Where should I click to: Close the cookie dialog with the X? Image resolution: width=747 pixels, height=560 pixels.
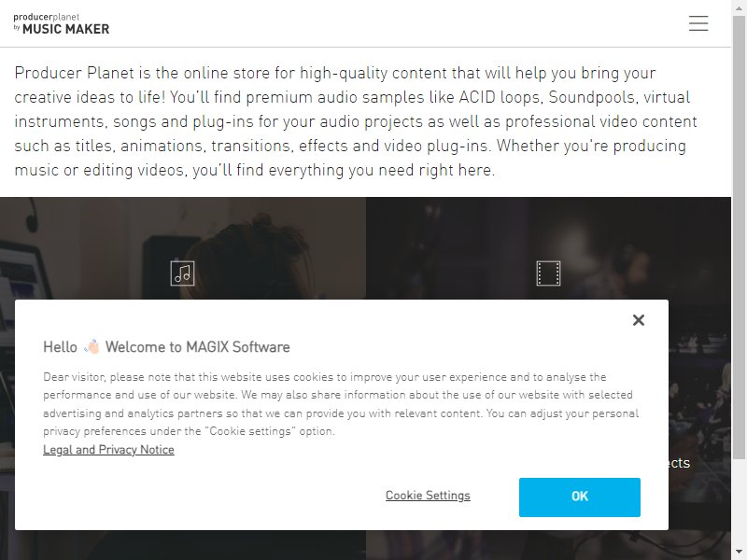tap(639, 320)
